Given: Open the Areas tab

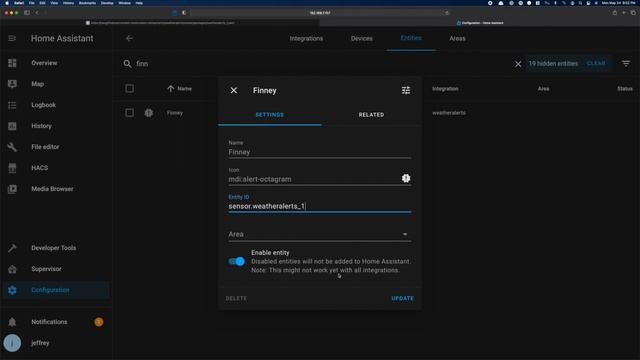Looking at the screenshot, I should [x=457, y=38].
